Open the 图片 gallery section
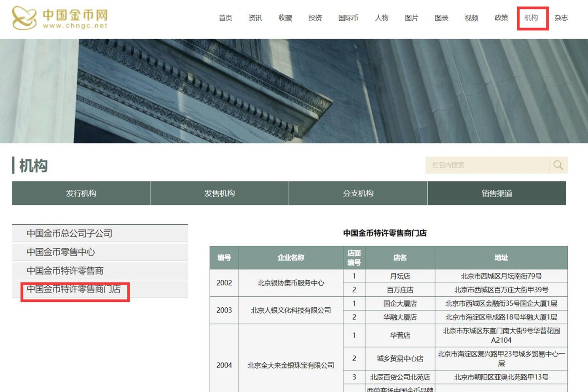The height and width of the screenshot is (392, 588). [411, 18]
